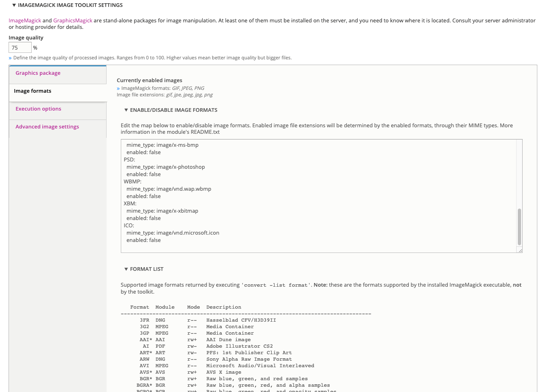Collapse ImageMagick Image Toolkit Settings section
Screen dimensions: 541x392
click(68, 5)
